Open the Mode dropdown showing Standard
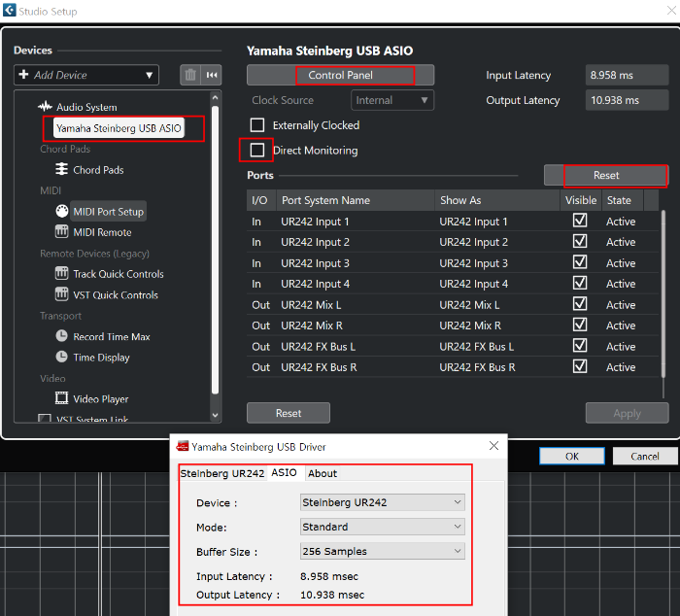This screenshot has width=680, height=616. 382,527
